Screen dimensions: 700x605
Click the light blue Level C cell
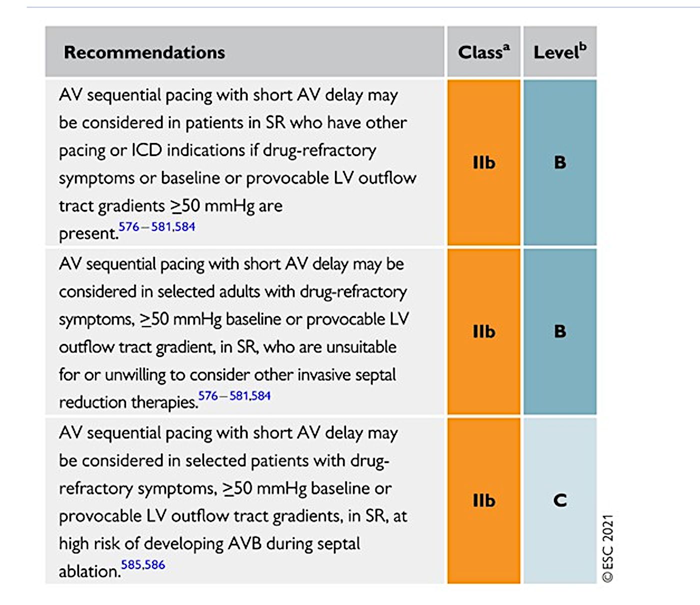tap(560, 500)
